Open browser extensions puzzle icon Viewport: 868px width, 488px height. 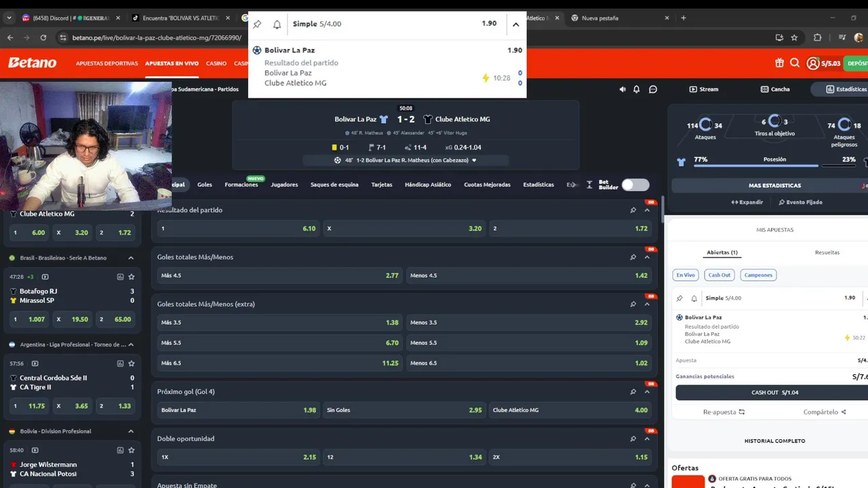tap(817, 37)
